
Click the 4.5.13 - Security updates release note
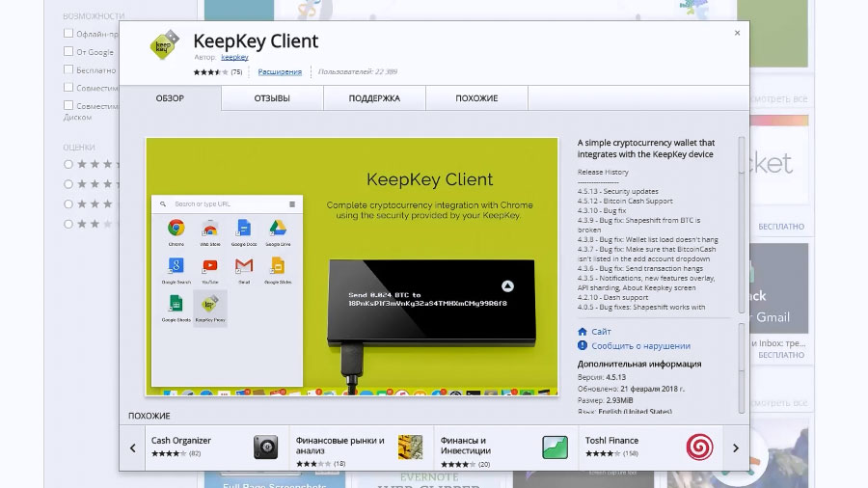point(618,191)
